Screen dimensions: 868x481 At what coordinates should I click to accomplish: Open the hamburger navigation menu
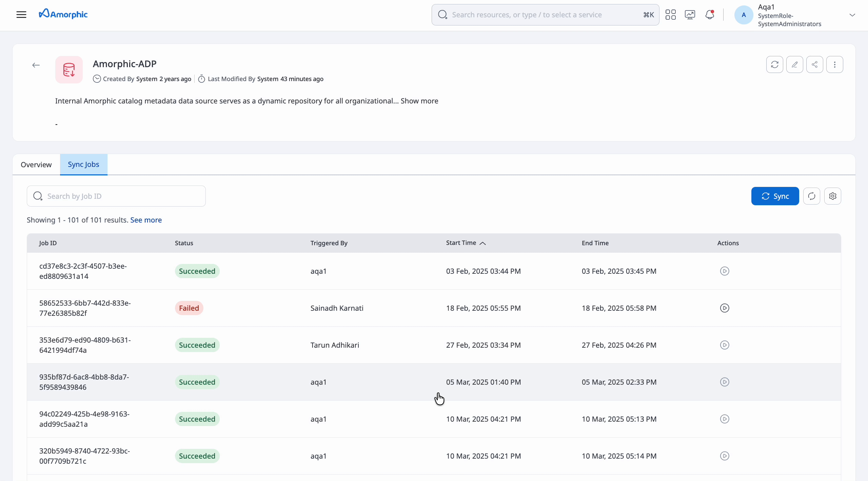click(21, 15)
